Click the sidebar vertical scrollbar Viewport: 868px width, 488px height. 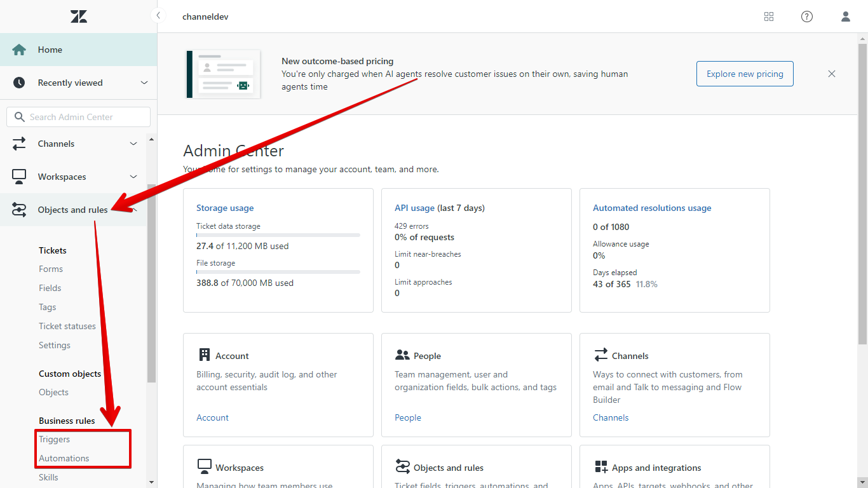click(151, 283)
